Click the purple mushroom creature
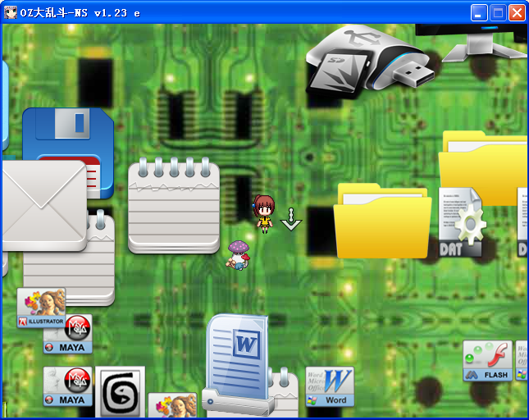 click(x=238, y=255)
